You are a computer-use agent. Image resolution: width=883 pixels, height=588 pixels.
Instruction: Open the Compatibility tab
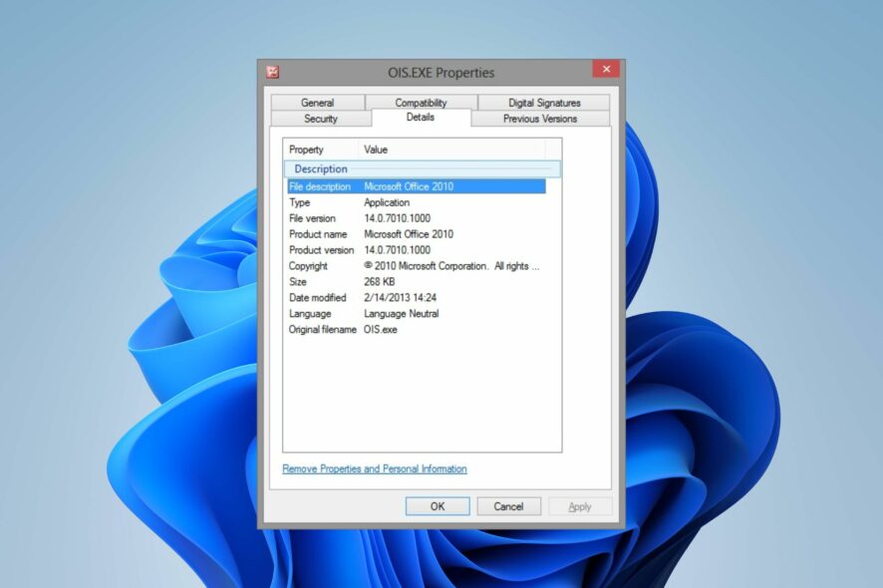coord(421,103)
